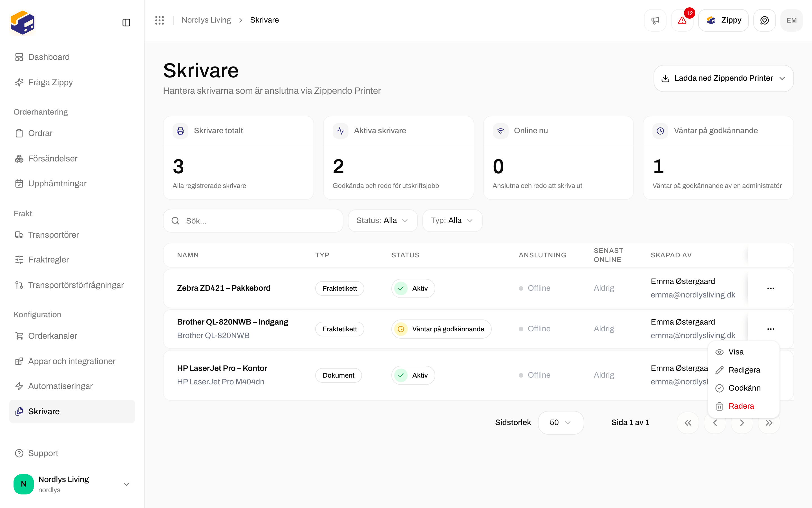Change Sidstorlek 50 dropdown

561,423
